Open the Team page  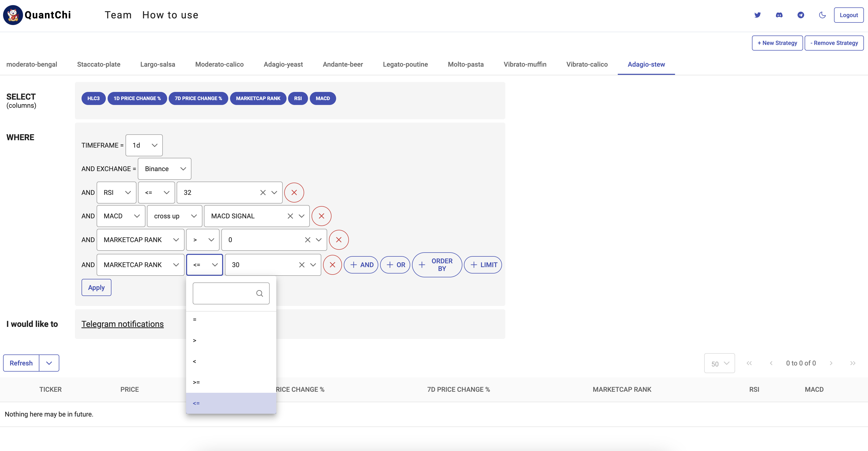coord(118,15)
